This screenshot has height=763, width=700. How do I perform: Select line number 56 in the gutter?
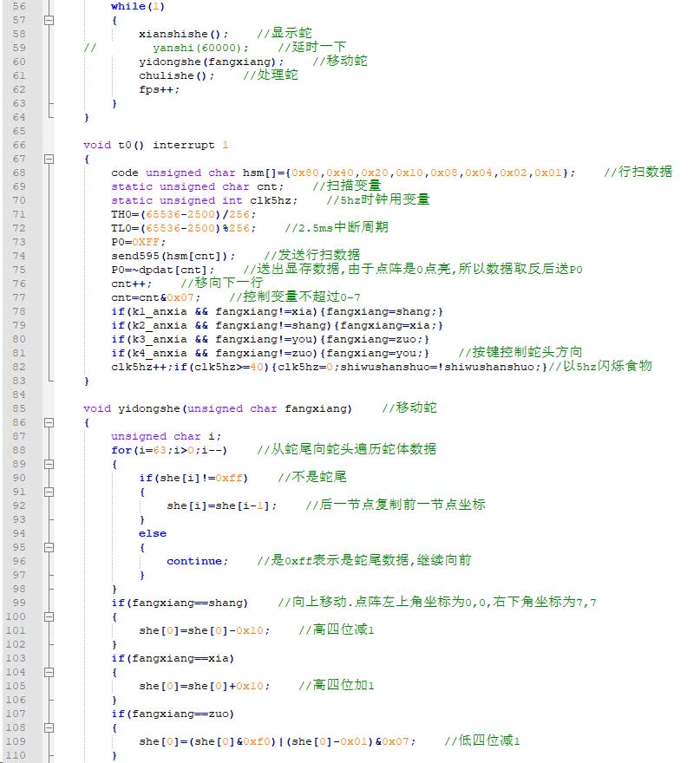click(19, 6)
